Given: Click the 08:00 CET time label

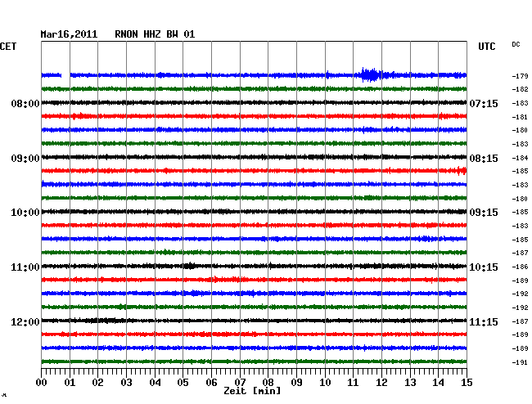Looking at the screenshot, I should click(x=25, y=103).
